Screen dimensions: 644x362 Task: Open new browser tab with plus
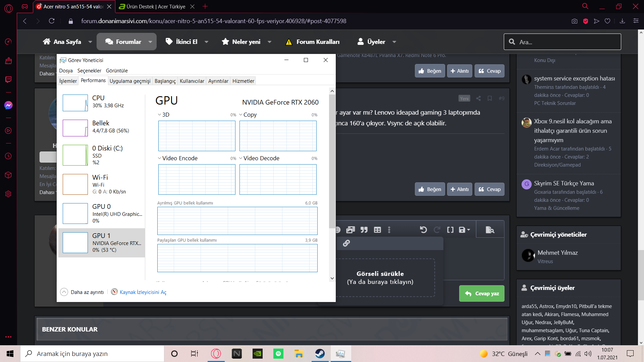205,6
